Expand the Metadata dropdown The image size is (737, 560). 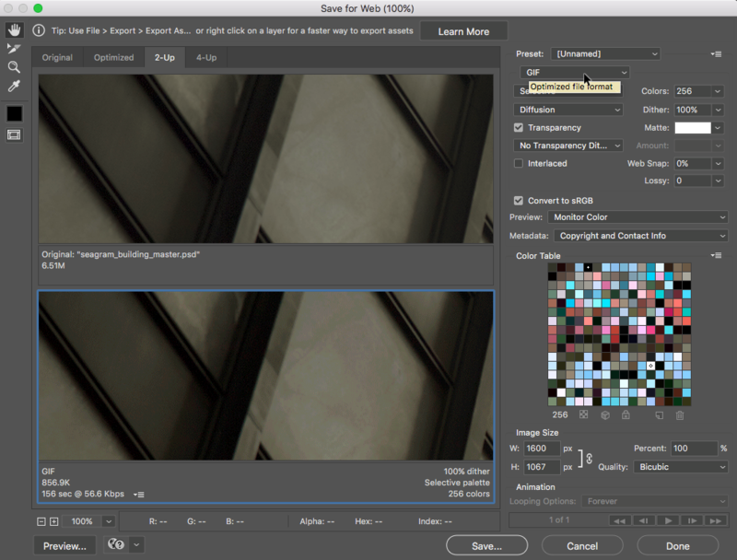click(x=639, y=236)
